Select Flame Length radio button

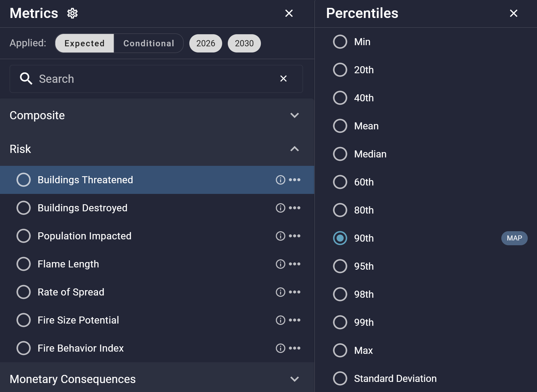coord(24,264)
